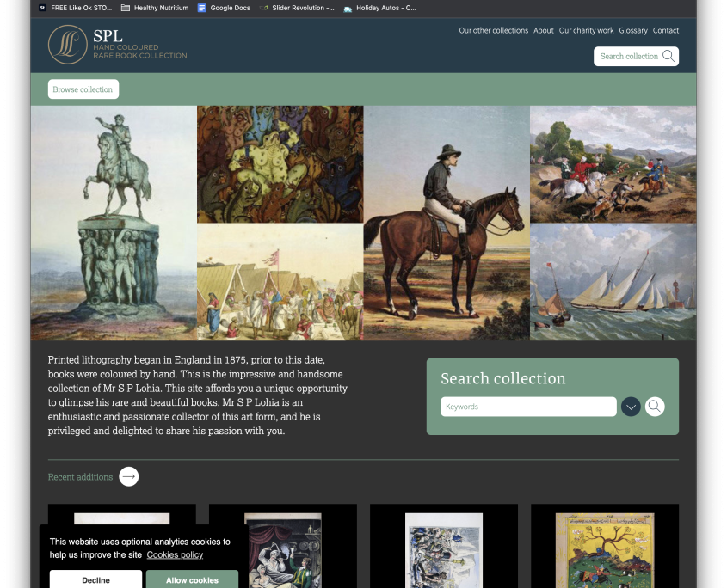Viewport: 727px width, 588px height.
Task: Open Our other collections menu item
Action: point(493,31)
